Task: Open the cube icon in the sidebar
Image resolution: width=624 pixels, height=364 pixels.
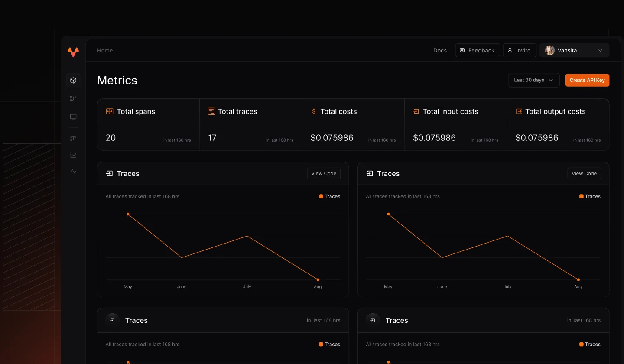Action: (73, 80)
